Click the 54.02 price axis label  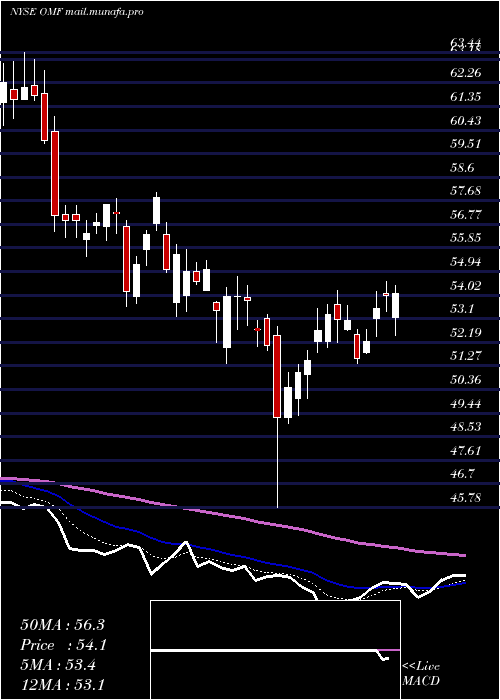(x=466, y=286)
